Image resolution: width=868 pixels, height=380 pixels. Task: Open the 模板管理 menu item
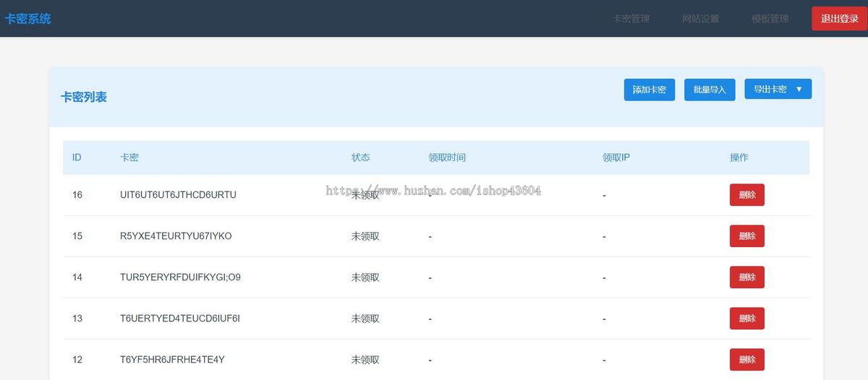[770, 19]
